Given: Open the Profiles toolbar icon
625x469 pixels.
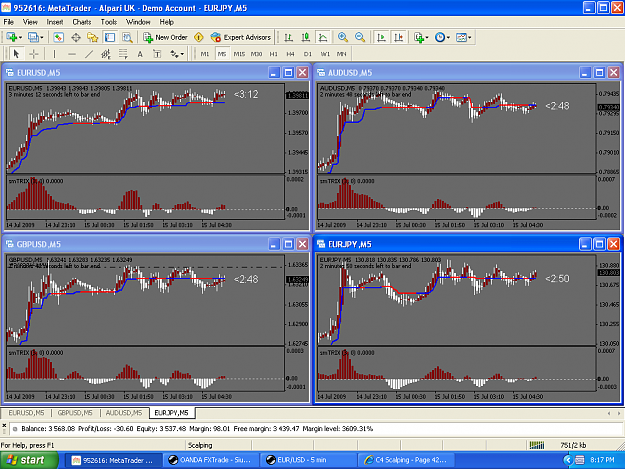Looking at the screenshot, I should tap(33, 37).
